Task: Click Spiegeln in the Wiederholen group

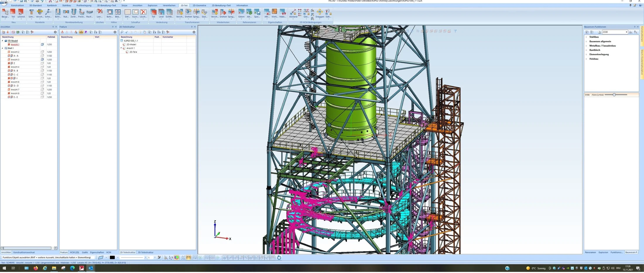Action: 231,13
